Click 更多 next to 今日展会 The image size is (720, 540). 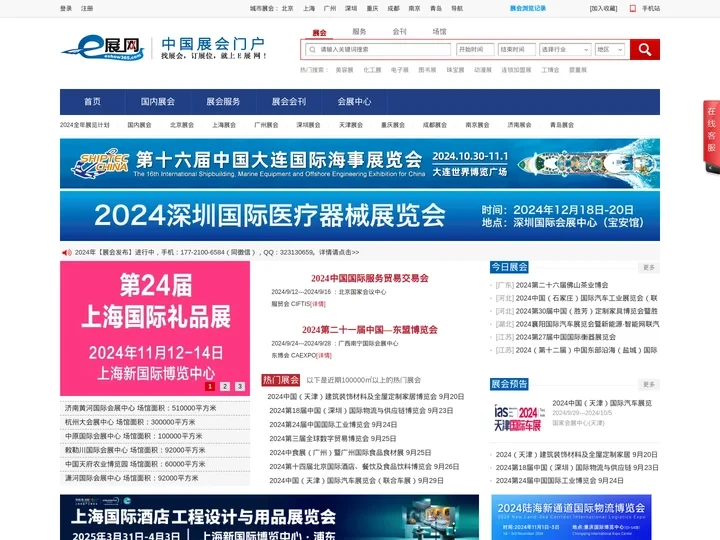point(649,267)
